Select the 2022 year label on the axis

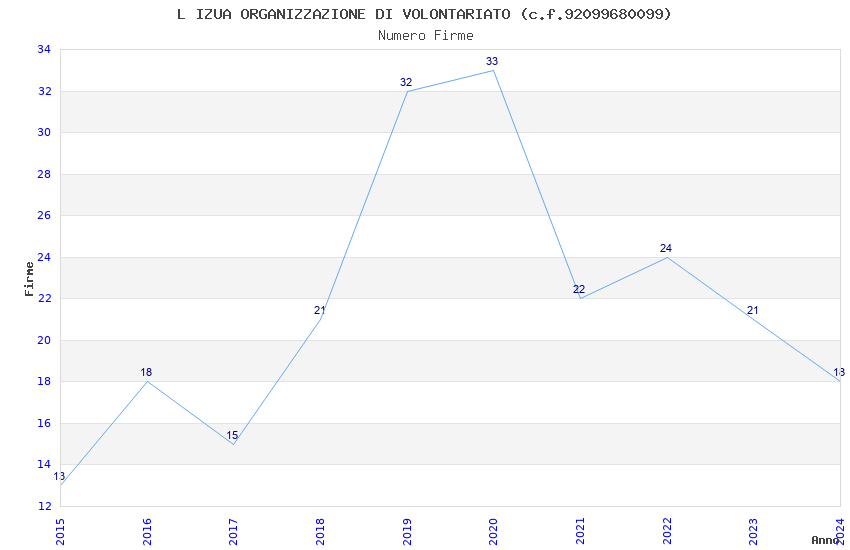pos(667,532)
